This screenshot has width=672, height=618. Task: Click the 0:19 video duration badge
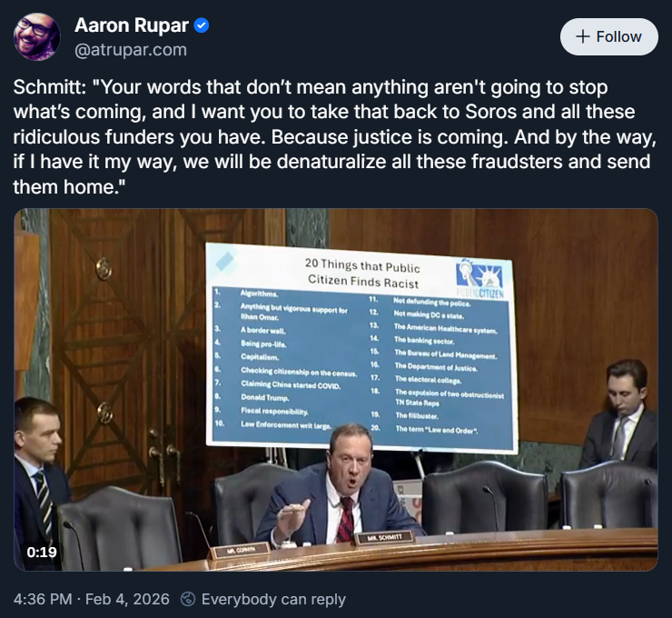pos(42,552)
